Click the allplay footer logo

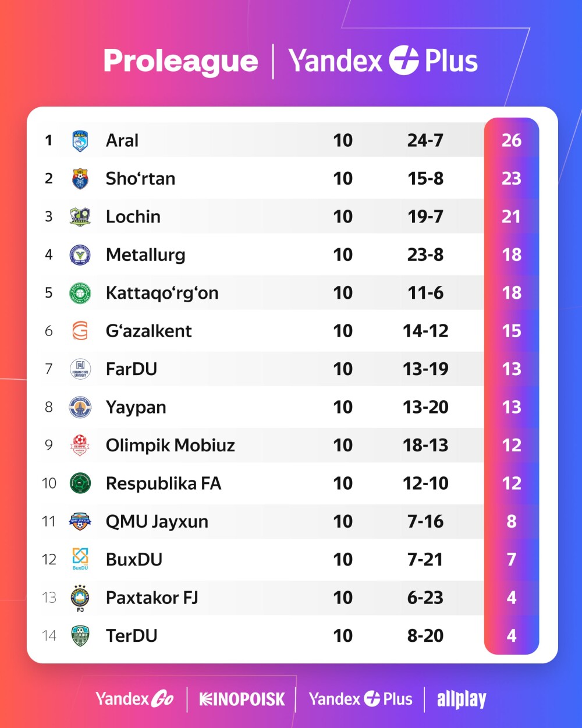coord(462,699)
